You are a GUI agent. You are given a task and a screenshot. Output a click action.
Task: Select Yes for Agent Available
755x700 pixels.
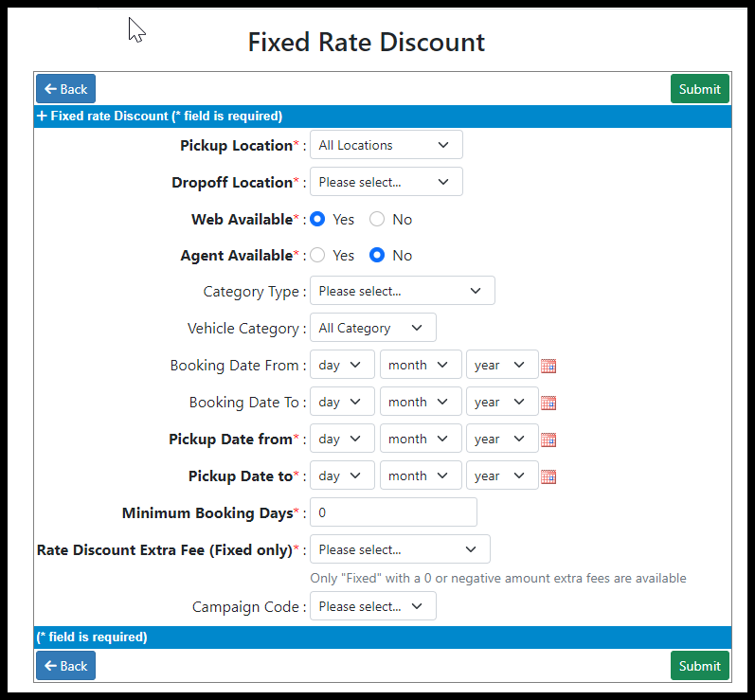pos(317,255)
